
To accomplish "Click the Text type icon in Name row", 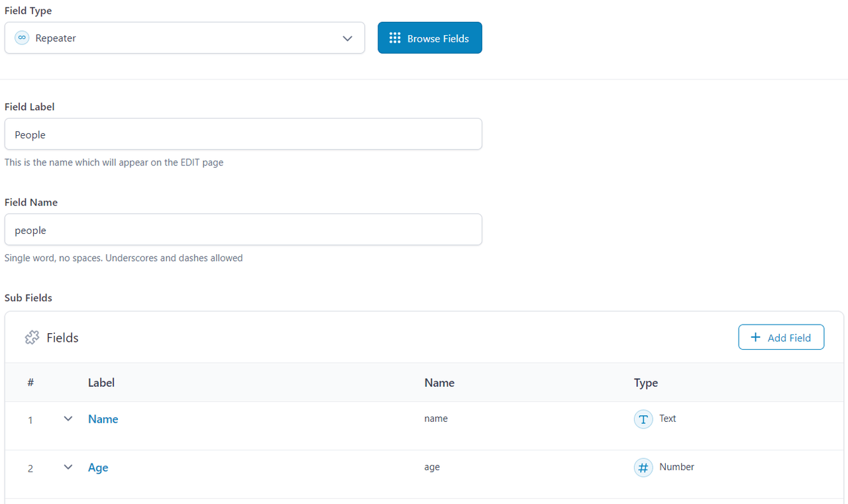I will tap(643, 419).
